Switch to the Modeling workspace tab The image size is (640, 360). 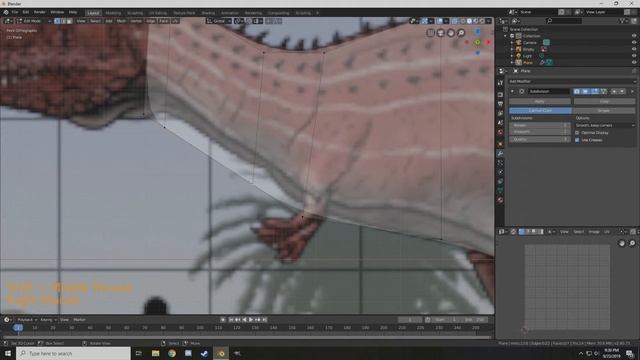coord(113,13)
